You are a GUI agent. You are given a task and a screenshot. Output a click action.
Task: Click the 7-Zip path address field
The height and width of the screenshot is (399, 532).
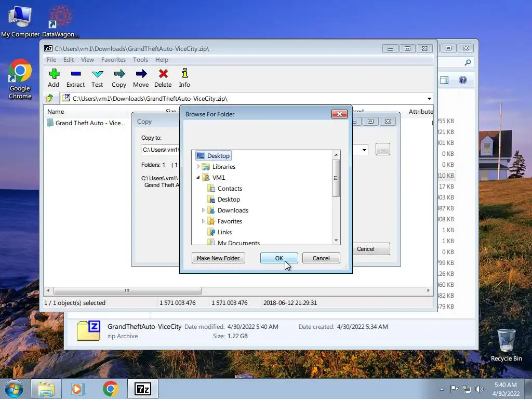(246, 99)
